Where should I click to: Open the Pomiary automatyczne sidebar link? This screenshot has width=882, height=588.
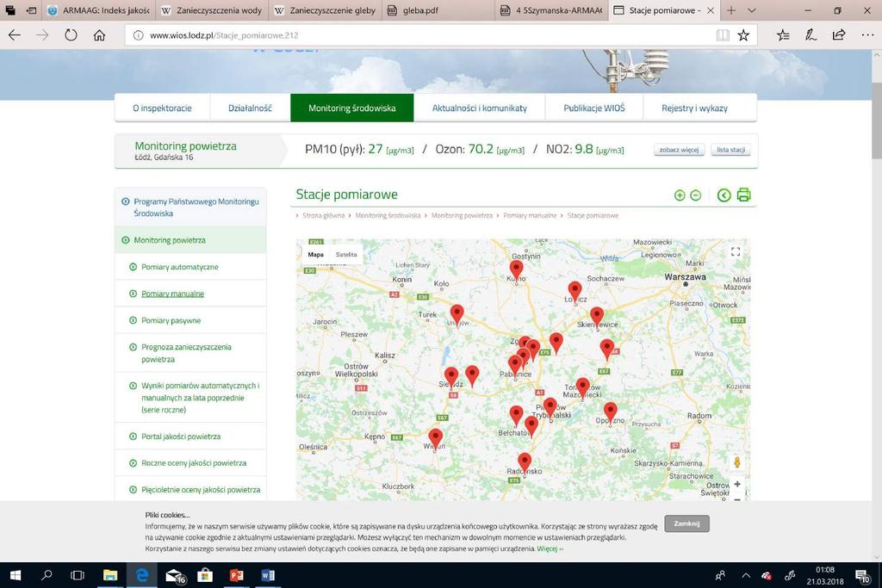(179, 267)
